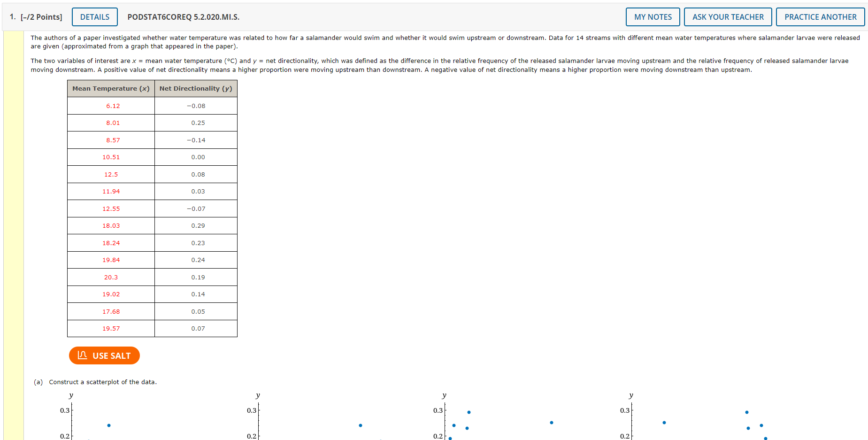Click the [-/2 Points] score label
This screenshot has height=440, width=868.
[41, 17]
